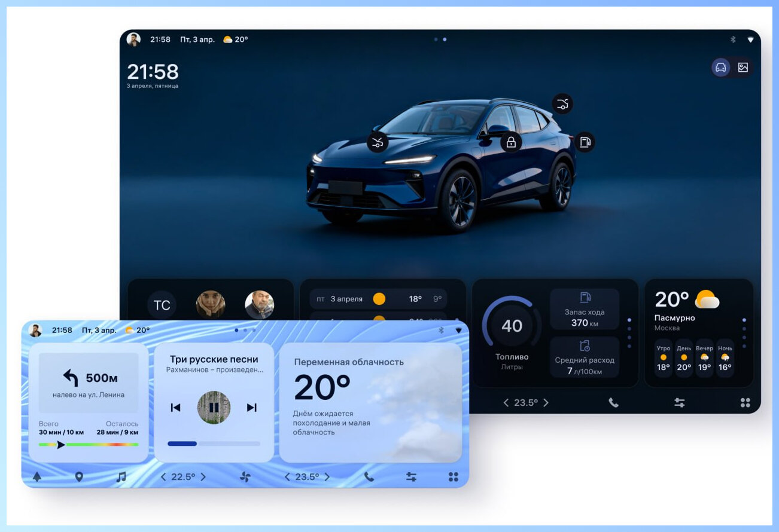Open the map pin in the light dock
The height and width of the screenshot is (532, 779).
[78, 477]
